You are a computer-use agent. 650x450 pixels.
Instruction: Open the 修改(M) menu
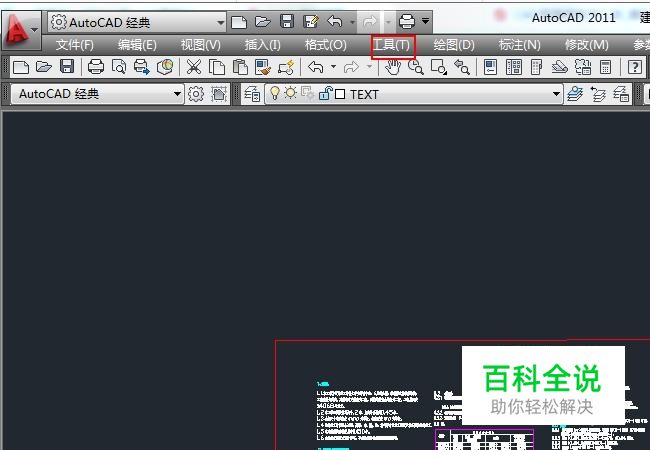(587, 45)
